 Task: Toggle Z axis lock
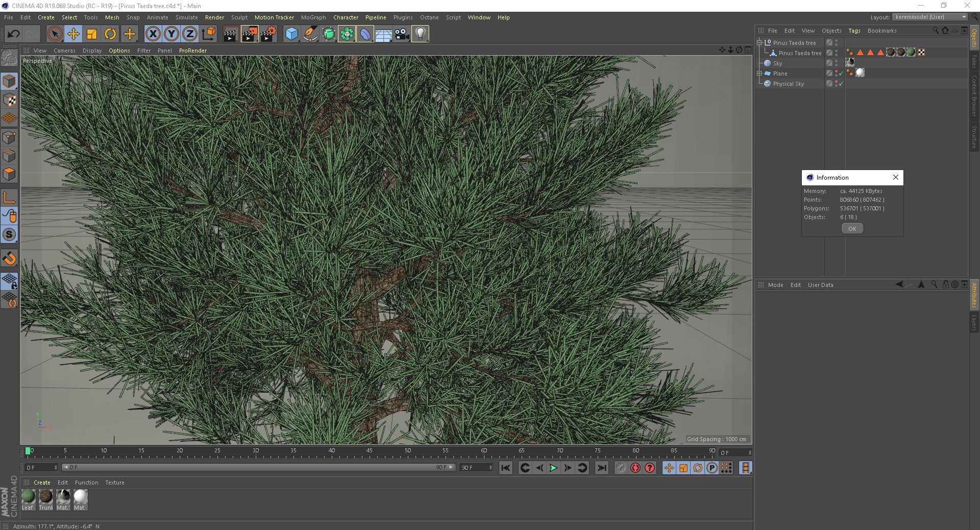[x=190, y=34]
